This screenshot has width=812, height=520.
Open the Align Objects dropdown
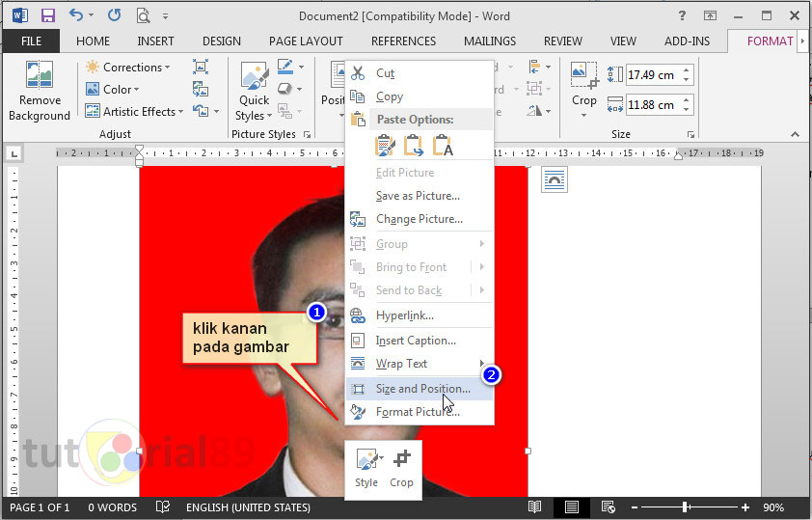pos(539,67)
